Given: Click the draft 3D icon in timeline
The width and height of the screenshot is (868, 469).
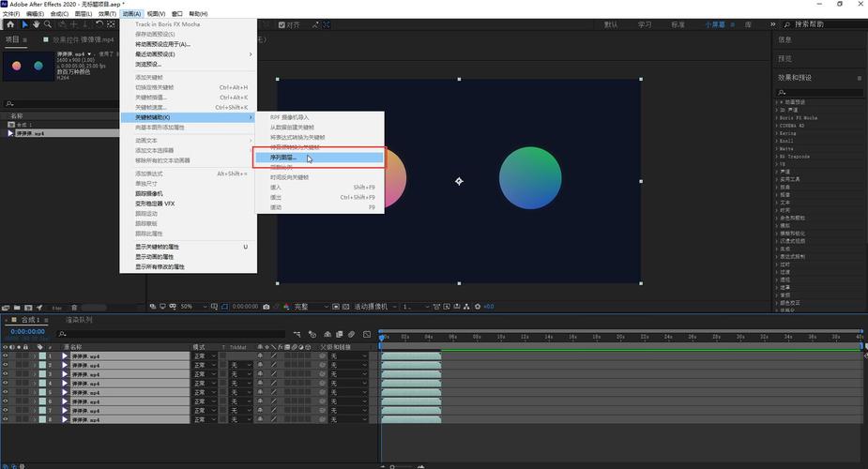Looking at the screenshot, I should 312,334.
